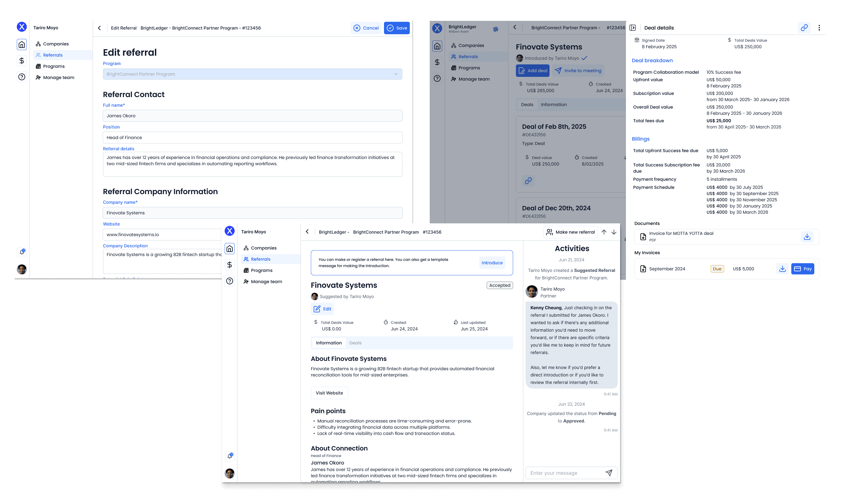
Task: Click the Pay button for September 2024 invoice
Action: [x=802, y=268]
